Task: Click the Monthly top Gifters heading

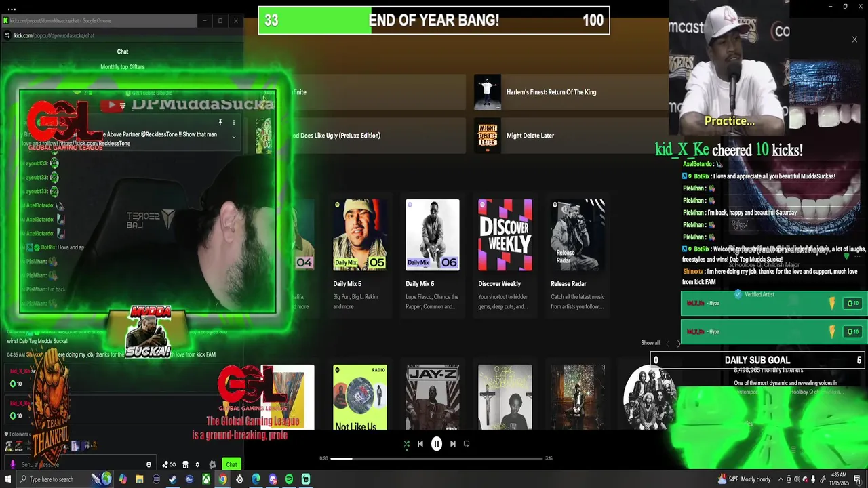Action: coord(123,67)
